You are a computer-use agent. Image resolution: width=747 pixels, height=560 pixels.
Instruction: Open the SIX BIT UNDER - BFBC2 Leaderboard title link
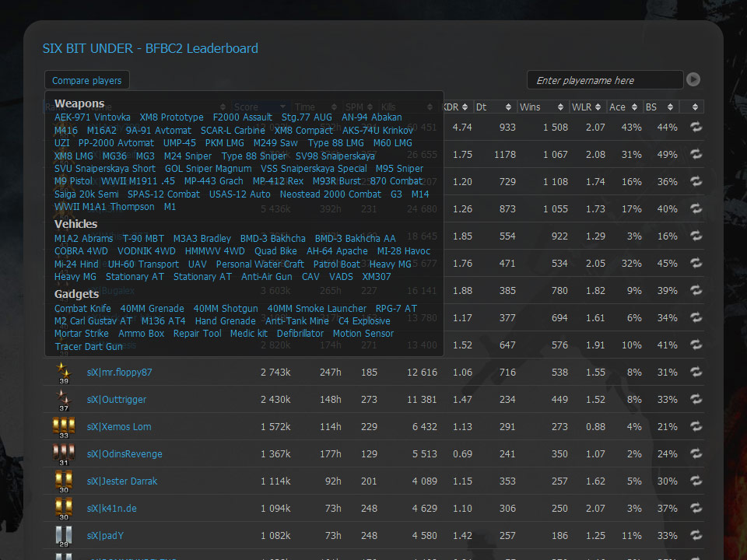150,48
